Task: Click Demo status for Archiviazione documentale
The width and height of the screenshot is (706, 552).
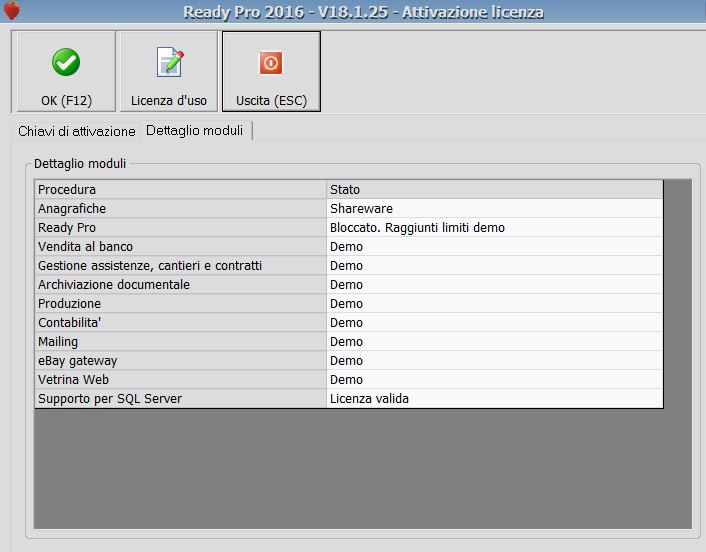Action: [495, 284]
